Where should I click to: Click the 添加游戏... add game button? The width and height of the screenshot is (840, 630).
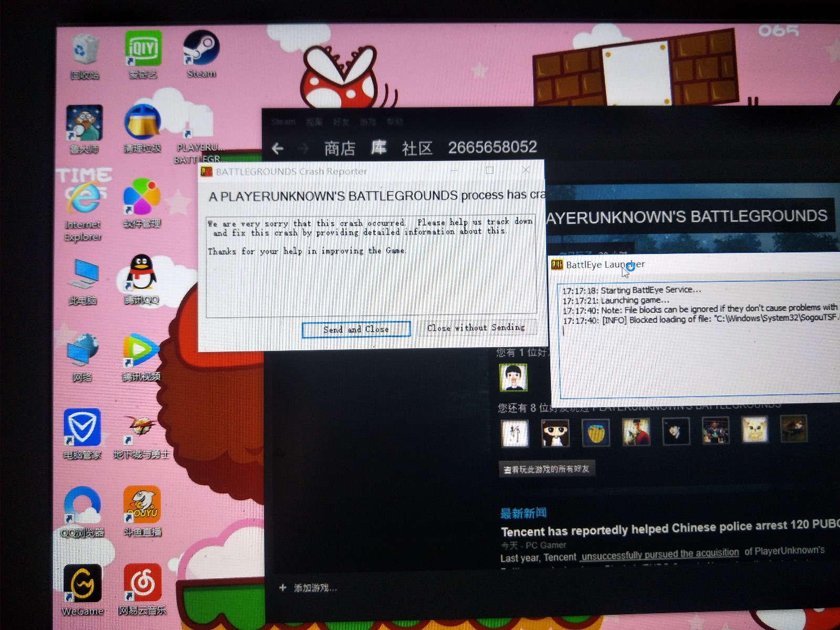(x=315, y=587)
